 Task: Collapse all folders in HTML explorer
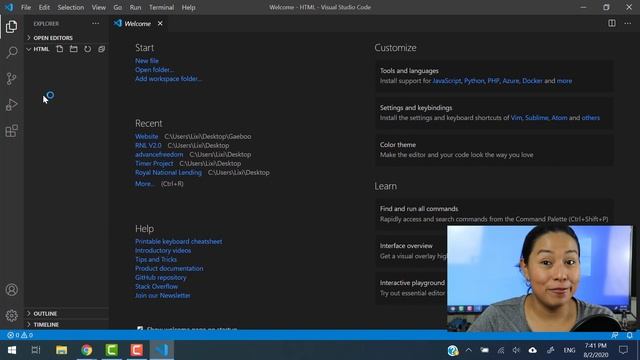point(101,49)
